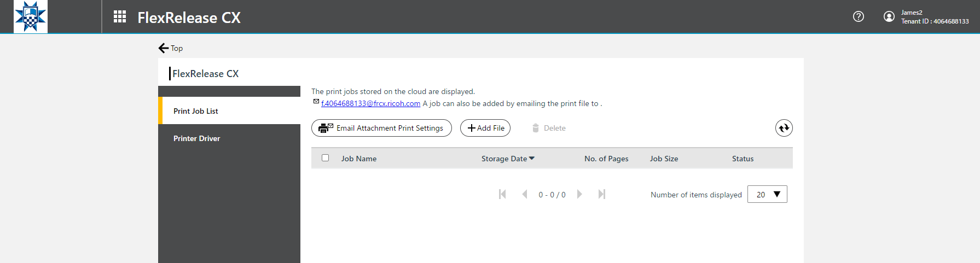The height and width of the screenshot is (263, 980).
Task: Jump to first page of results
Action: pyautogui.click(x=502, y=194)
